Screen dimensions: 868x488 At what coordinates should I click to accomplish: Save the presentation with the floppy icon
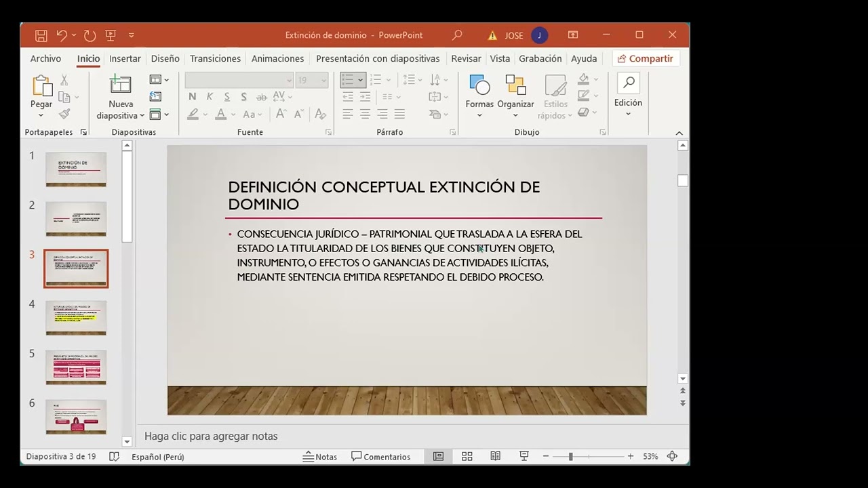41,35
